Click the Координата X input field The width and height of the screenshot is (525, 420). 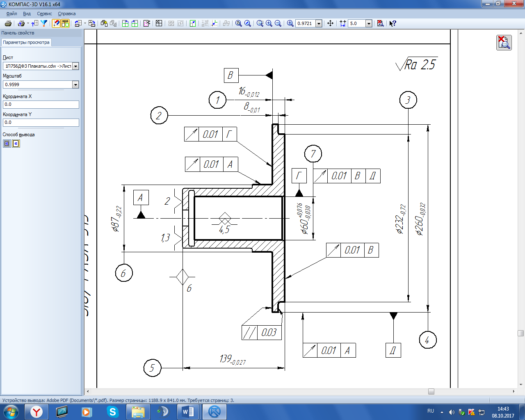click(x=41, y=105)
